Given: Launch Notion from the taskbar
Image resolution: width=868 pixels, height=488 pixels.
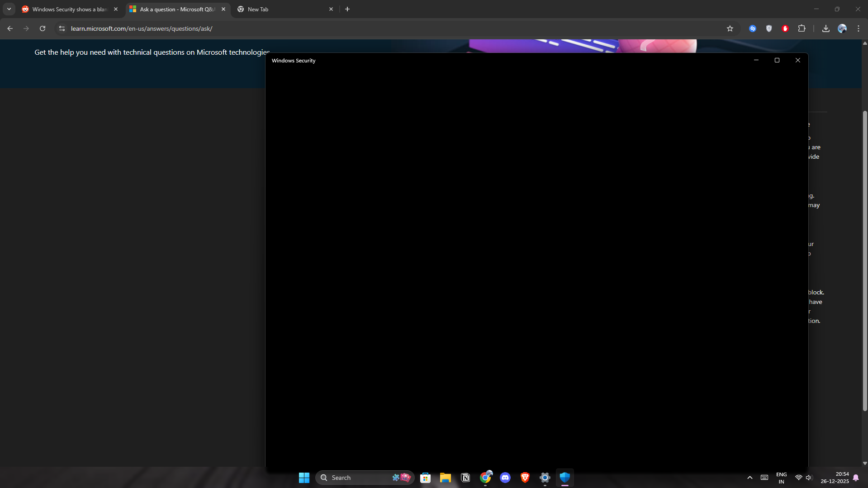Looking at the screenshot, I should [465, 478].
